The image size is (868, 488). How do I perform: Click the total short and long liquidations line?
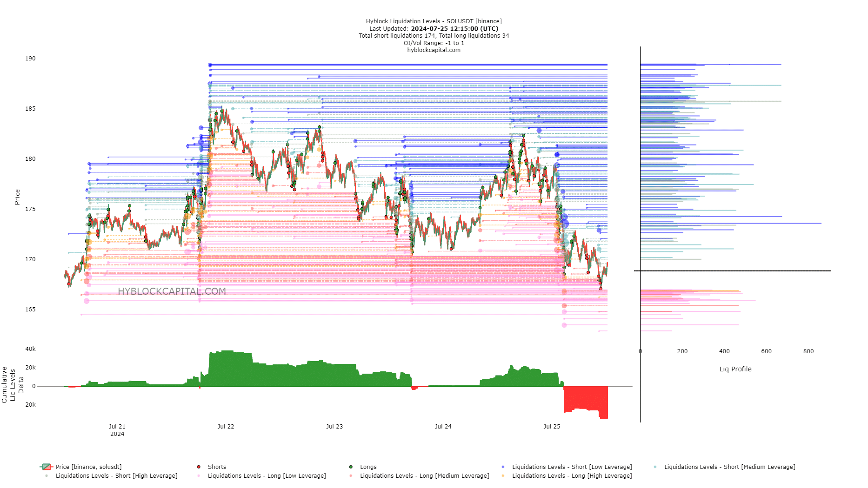coord(434,36)
